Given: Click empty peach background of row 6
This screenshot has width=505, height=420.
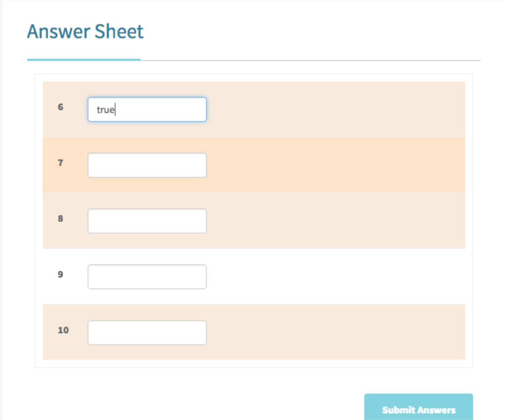Looking at the screenshot, I should (x=335, y=109).
